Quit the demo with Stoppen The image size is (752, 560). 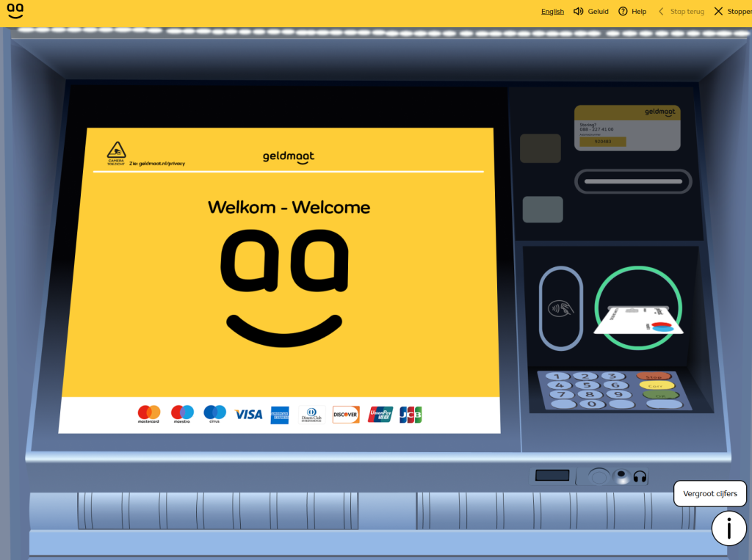pyautogui.click(x=733, y=11)
